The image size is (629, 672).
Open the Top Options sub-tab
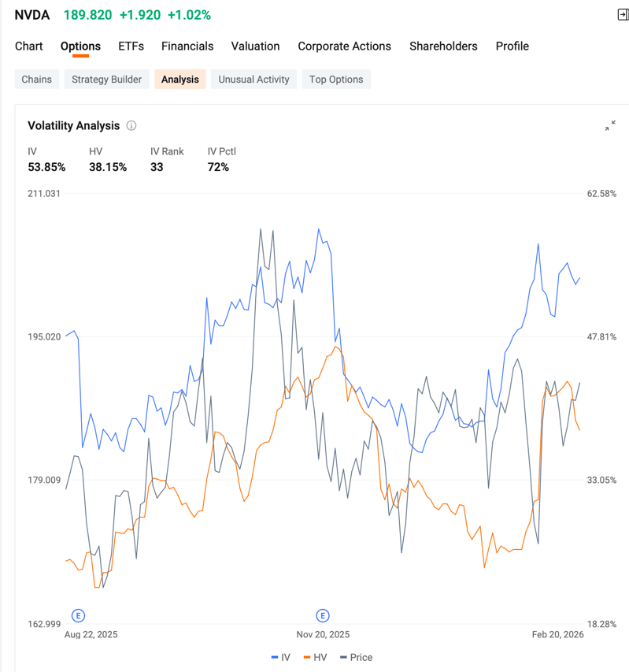pyautogui.click(x=336, y=80)
